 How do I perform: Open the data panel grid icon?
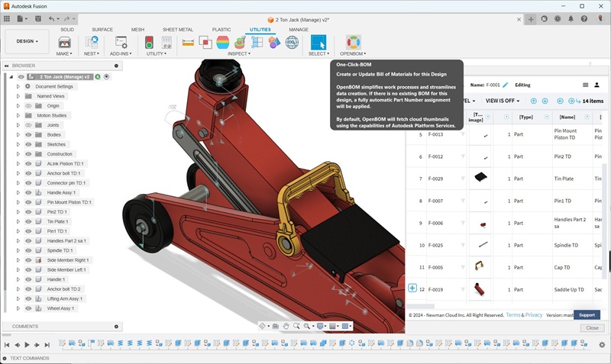pos(7,18)
